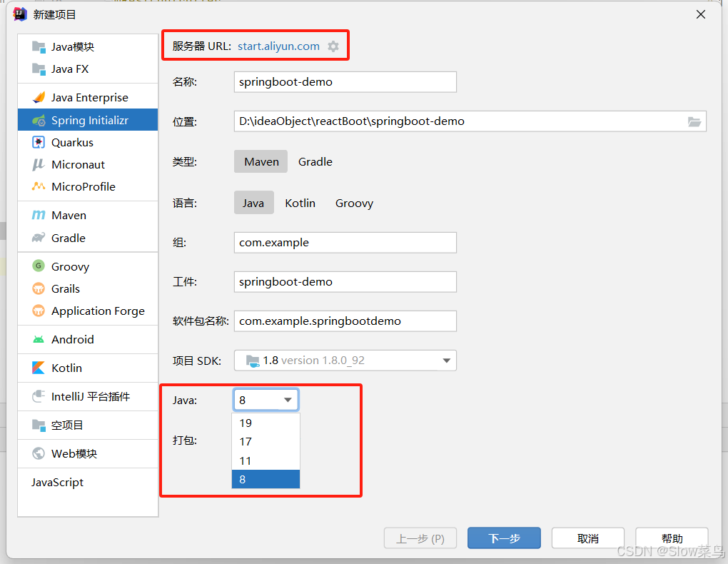Click the Java Enterprise icon
This screenshot has height=564, width=728.
click(39, 98)
